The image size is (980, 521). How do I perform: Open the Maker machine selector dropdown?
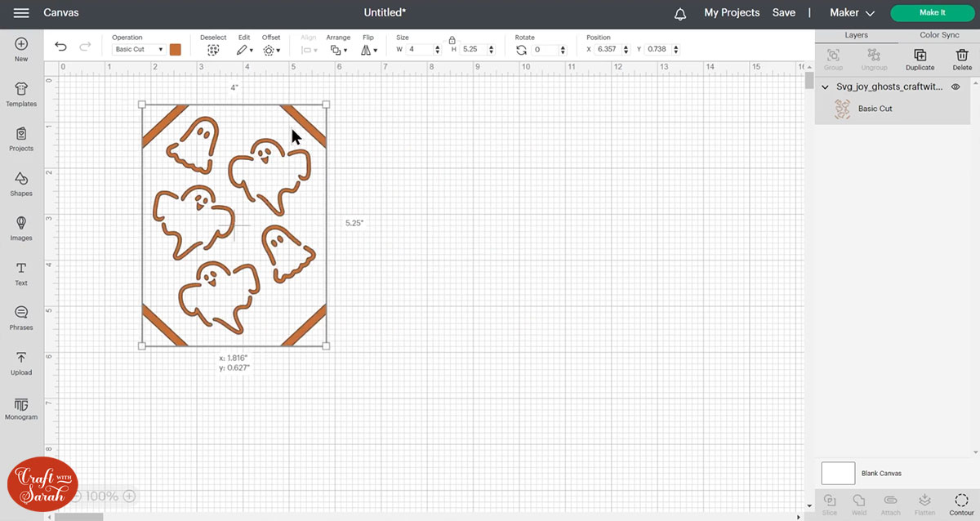coord(852,13)
